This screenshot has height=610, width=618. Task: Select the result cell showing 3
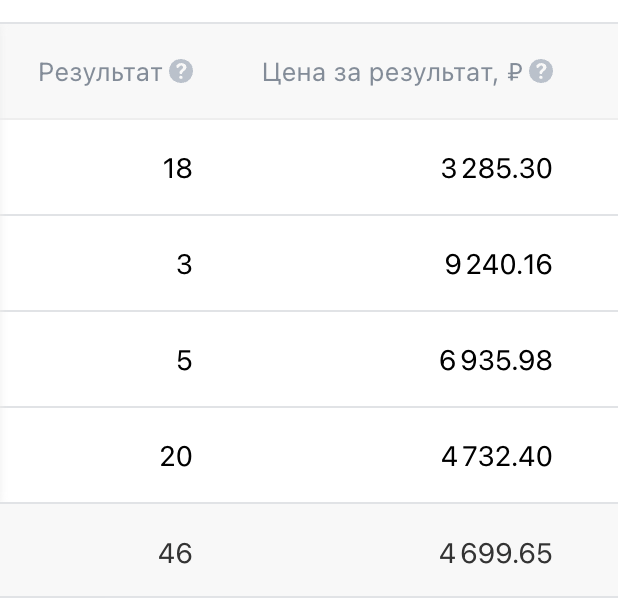pyautogui.click(x=183, y=265)
